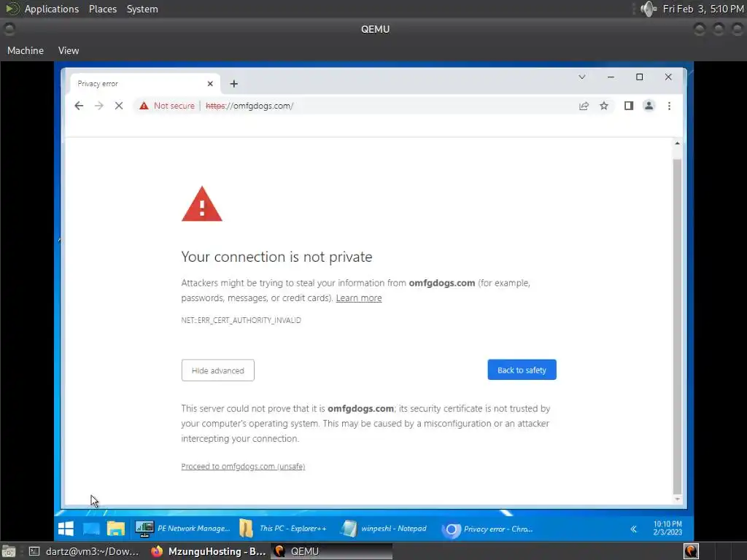Select QEMU window in bottom panel
The height and width of the screenshot is (560, 747).
331,551
